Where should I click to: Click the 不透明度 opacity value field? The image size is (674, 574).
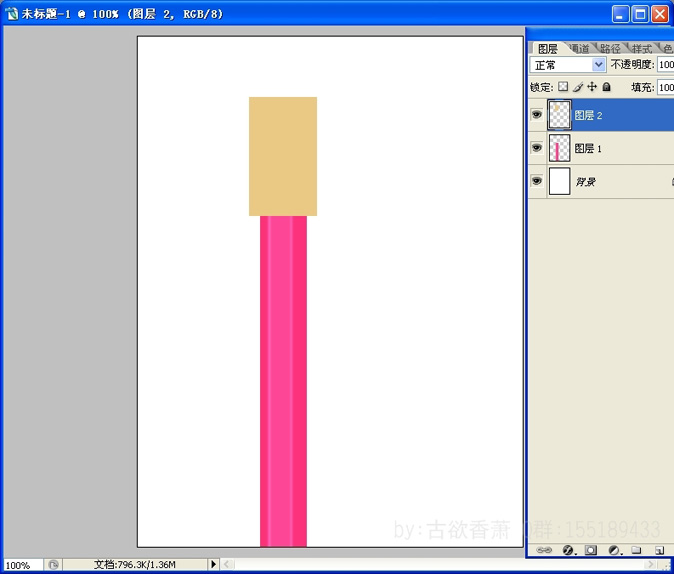coord(665,64)
